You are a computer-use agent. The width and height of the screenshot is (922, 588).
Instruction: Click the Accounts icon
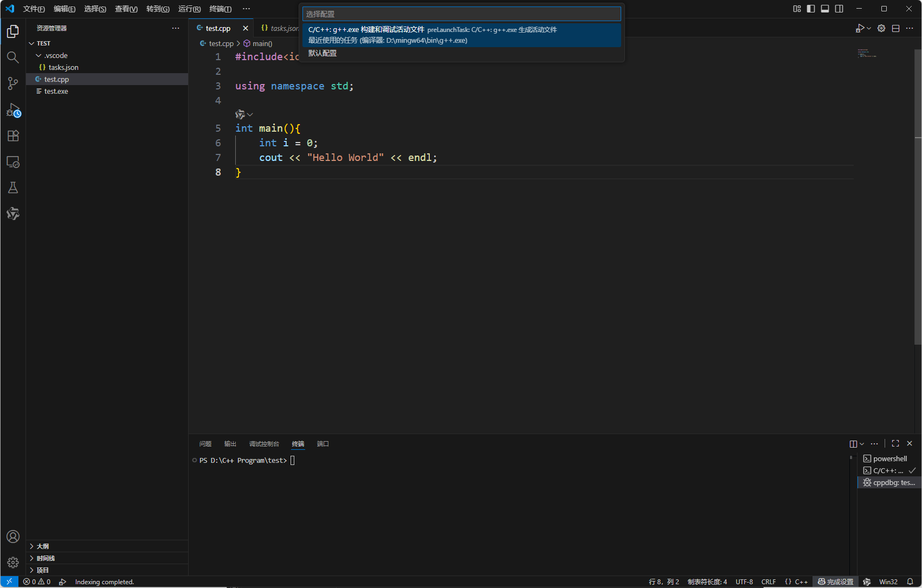click(x=13, y=537)
